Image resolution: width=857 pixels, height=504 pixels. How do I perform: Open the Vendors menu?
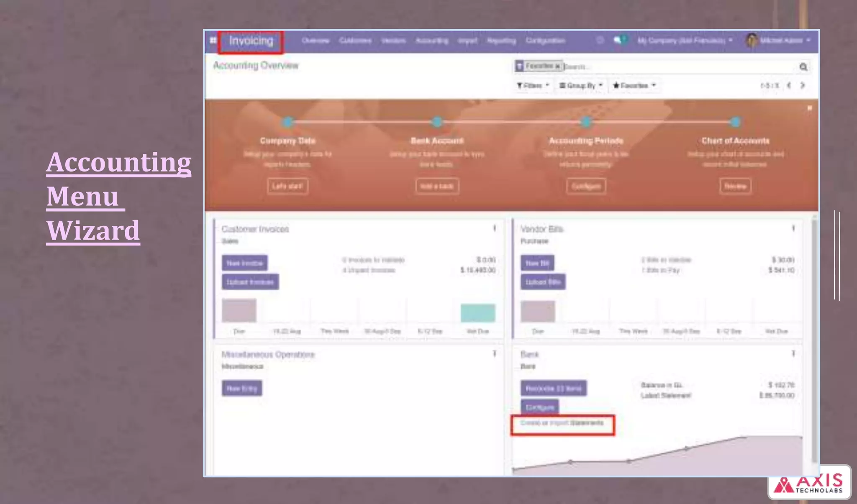pyautogui.click(x=393, y=41)
